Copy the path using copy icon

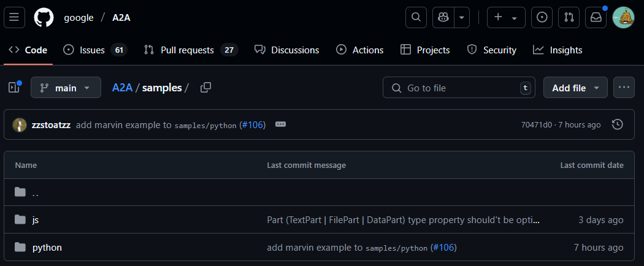tap(205, 87)
